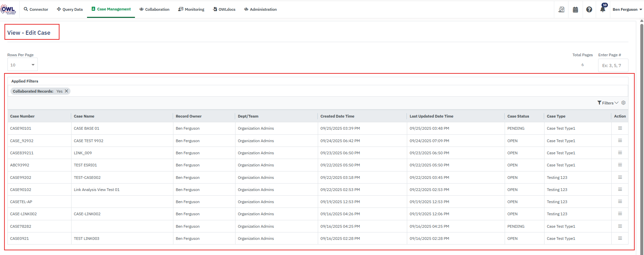Image resolution: width=644 pixels, height=255 pixels.
Task: Click the help question mark icon
Action: tap(589, 9)
